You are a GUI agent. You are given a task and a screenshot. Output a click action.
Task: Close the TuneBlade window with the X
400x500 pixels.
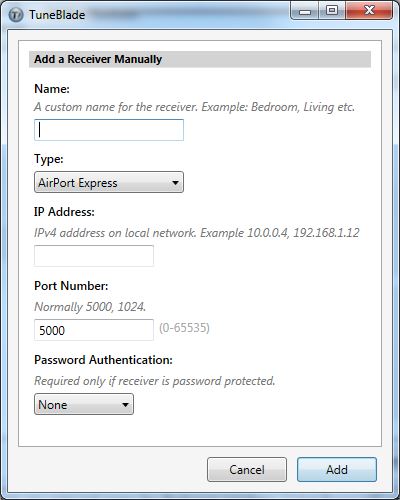tap(369, 11)
